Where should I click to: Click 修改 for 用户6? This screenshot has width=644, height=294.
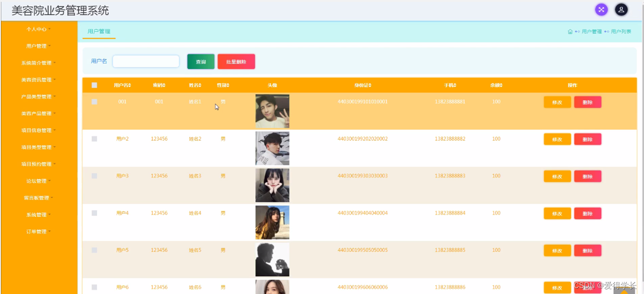coord(557,288)
